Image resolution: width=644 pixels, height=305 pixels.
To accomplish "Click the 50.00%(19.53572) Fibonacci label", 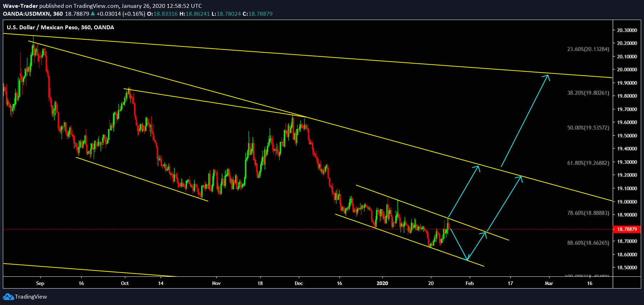I will pyautogui.click(x=588, y=128).
